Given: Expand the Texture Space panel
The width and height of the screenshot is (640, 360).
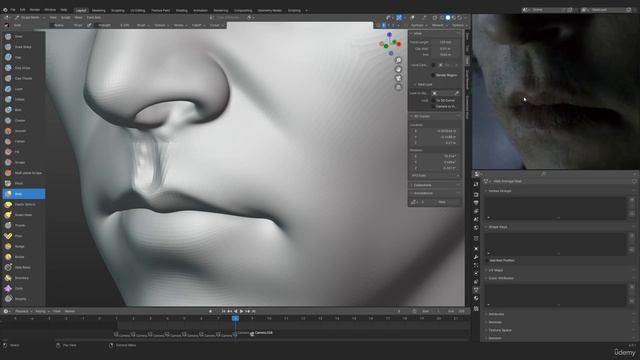Looking at the screenshot, I should tap(500, 330).
